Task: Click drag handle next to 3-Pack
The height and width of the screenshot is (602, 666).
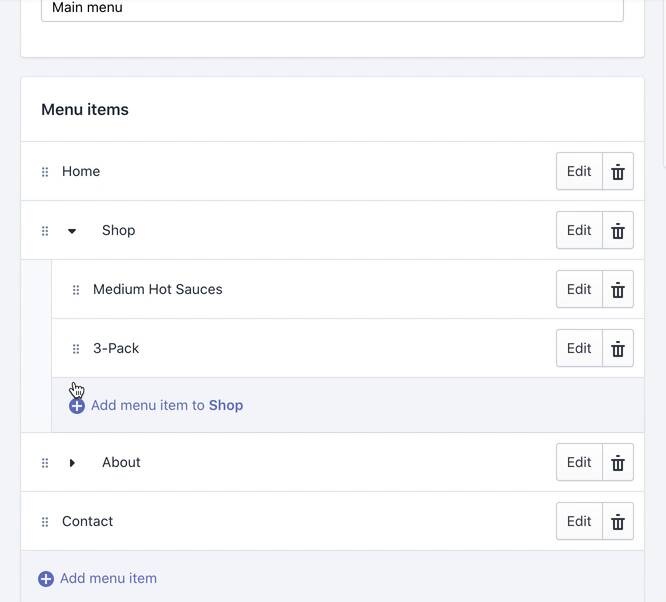Action: coord(76,349)
